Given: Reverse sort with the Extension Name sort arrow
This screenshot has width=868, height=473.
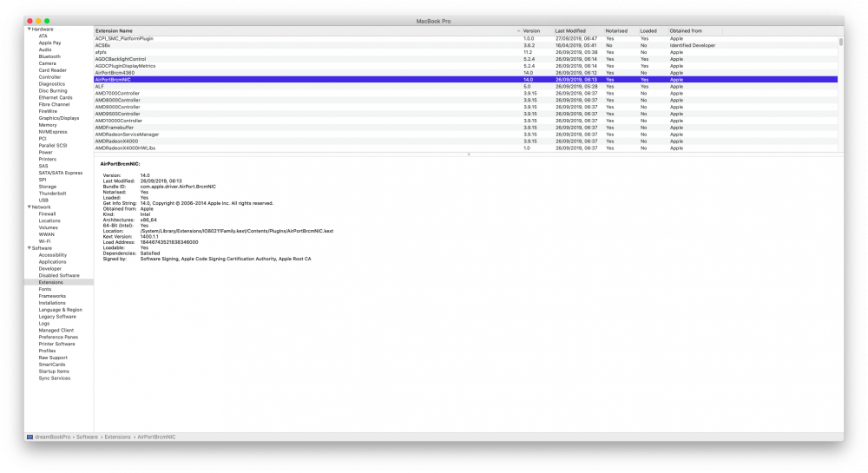Looking at the screenshot, I should (x=518, y=31).
